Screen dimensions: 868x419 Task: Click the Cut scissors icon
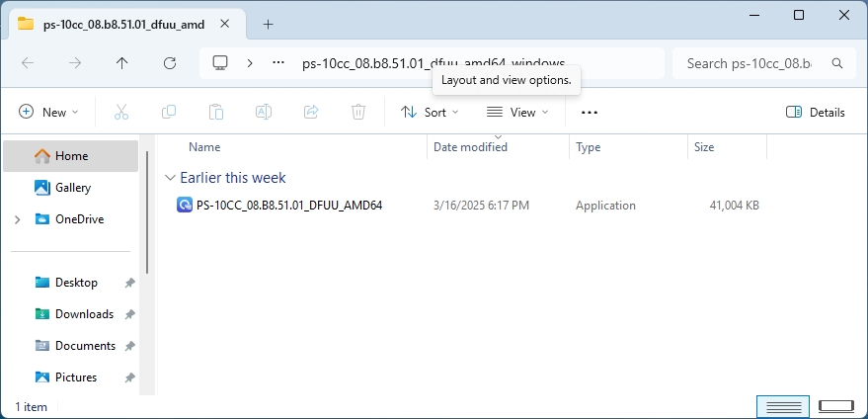click(121, 112)
